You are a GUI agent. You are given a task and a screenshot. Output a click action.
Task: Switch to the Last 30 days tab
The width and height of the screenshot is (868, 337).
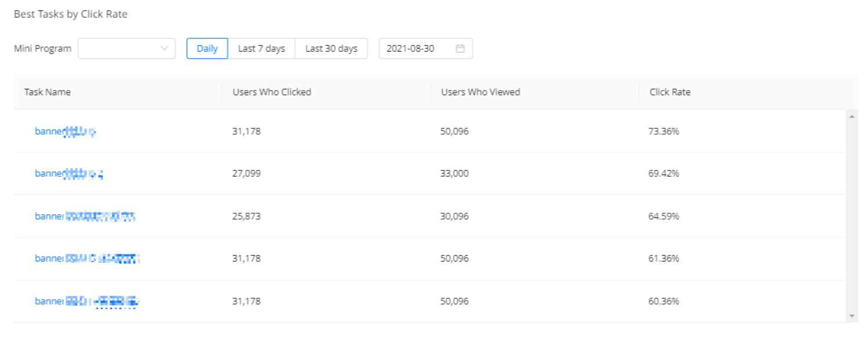[331, 49]
